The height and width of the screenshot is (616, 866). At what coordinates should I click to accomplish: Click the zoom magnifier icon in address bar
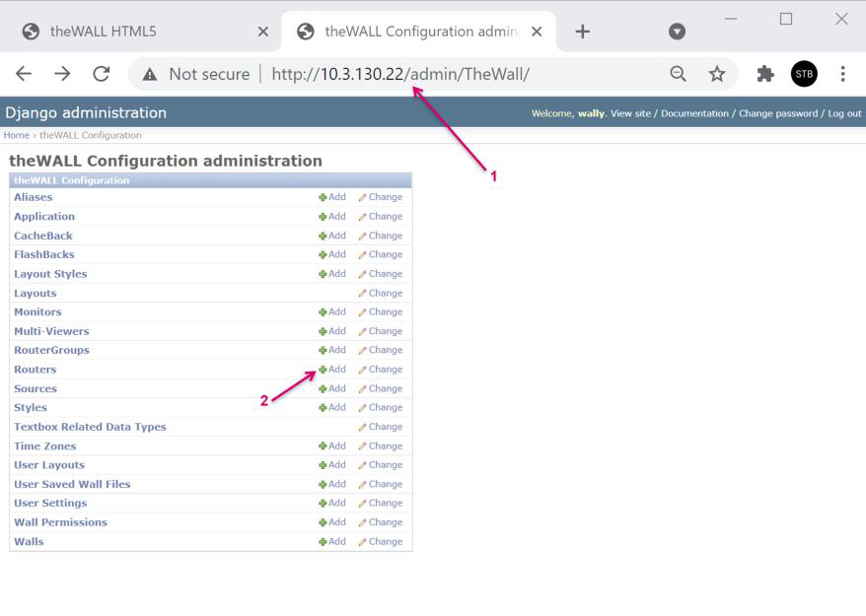(678, 74)
